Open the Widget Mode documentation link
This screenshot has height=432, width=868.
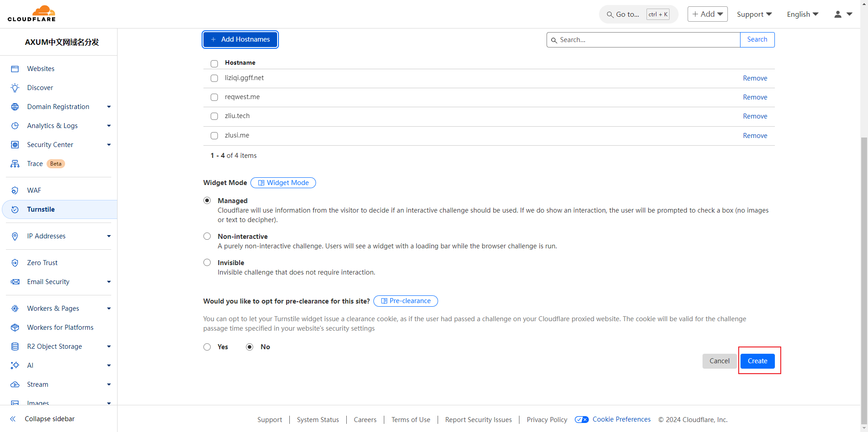click(283, 183)
